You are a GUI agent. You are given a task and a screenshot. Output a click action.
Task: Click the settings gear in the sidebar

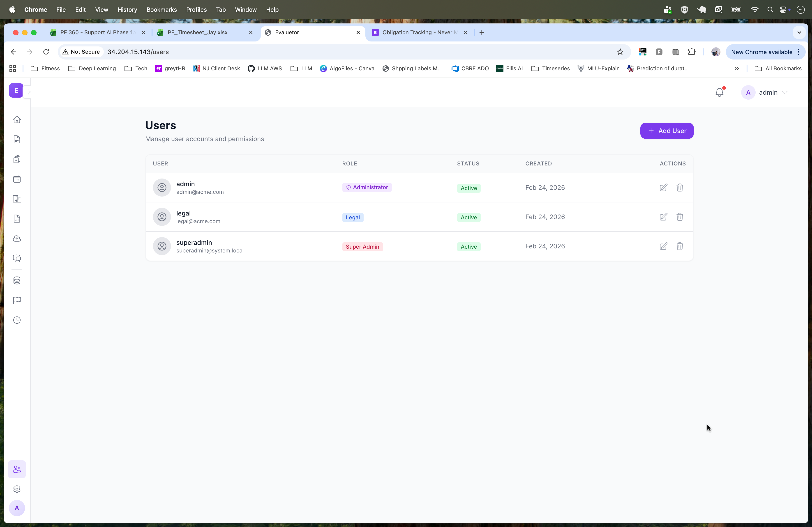tap(17, 489)
